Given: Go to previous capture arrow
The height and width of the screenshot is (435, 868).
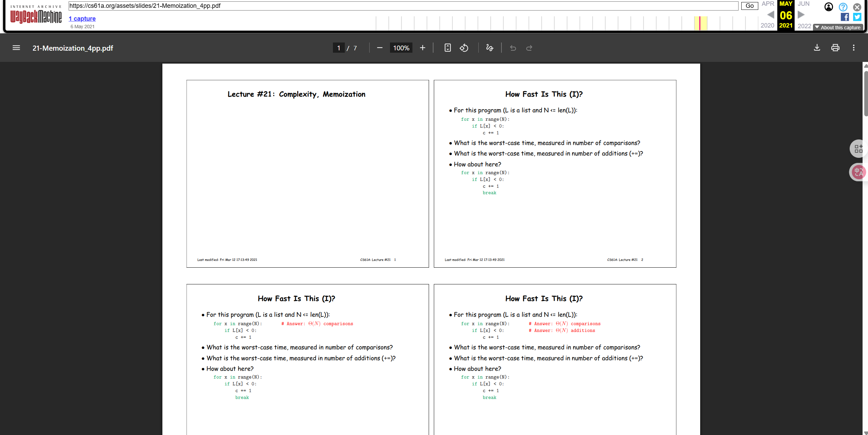Looking at the screenshot, I should click(770, 15).
